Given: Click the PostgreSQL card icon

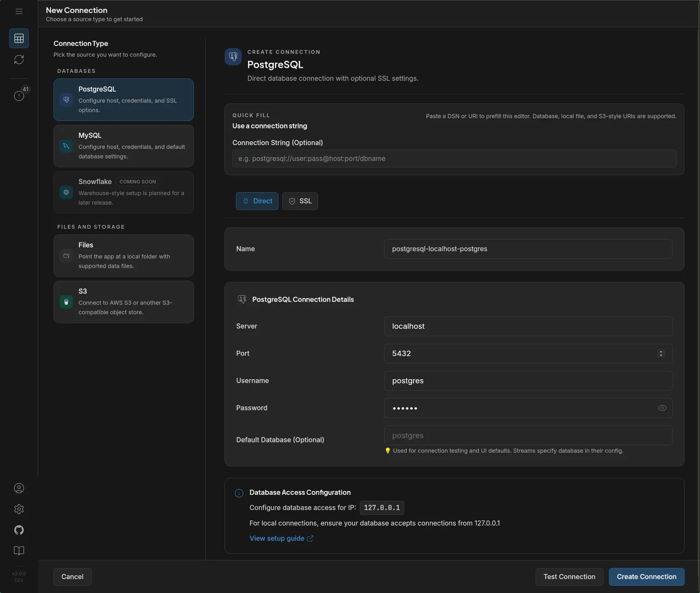Looking at the screenshot, I should click(66, 99).
